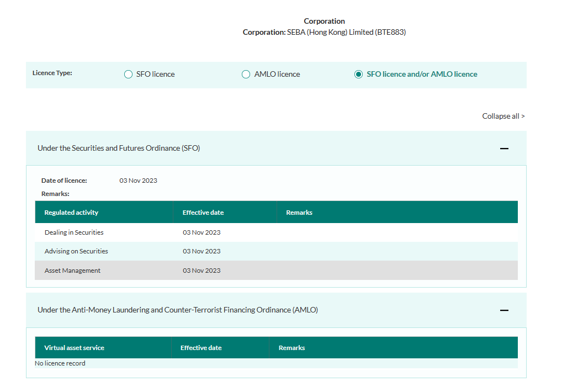Screen dimensions: 562x392
Task: Click the Securities and Futures Ordinance (SFO) heading
Action: 119,148
